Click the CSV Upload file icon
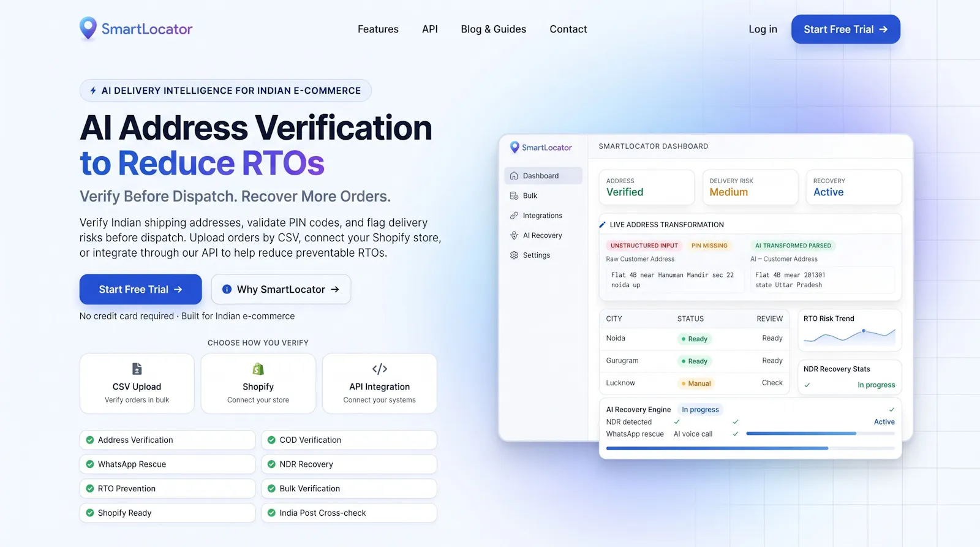980x547 pixels. (x=137, y=369)
